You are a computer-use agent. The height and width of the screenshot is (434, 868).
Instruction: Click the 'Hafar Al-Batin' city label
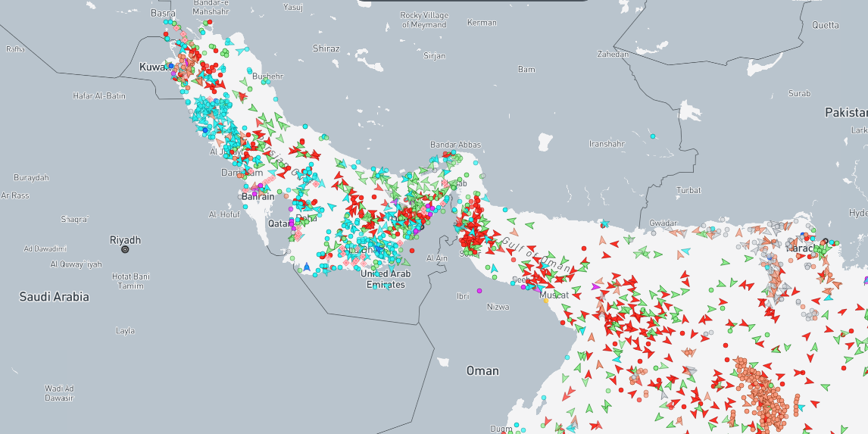click(x=99, y=95)
